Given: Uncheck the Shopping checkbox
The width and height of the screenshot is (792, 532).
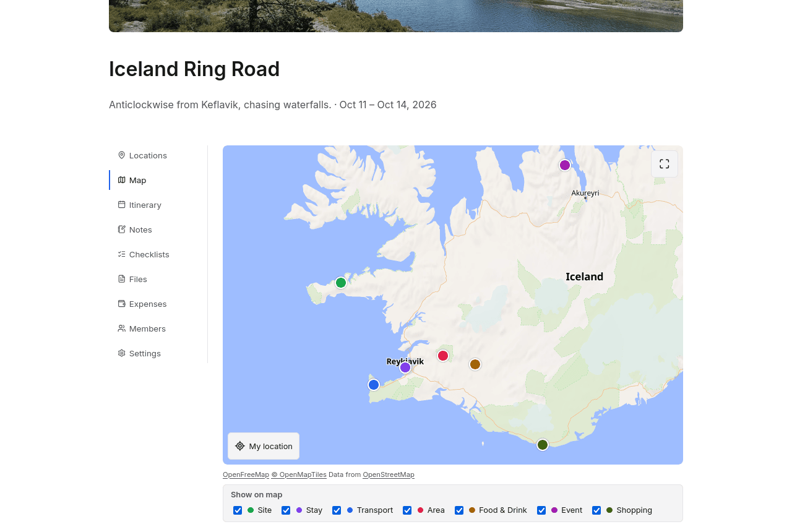Looking at the screenshot, I should 596,510.
